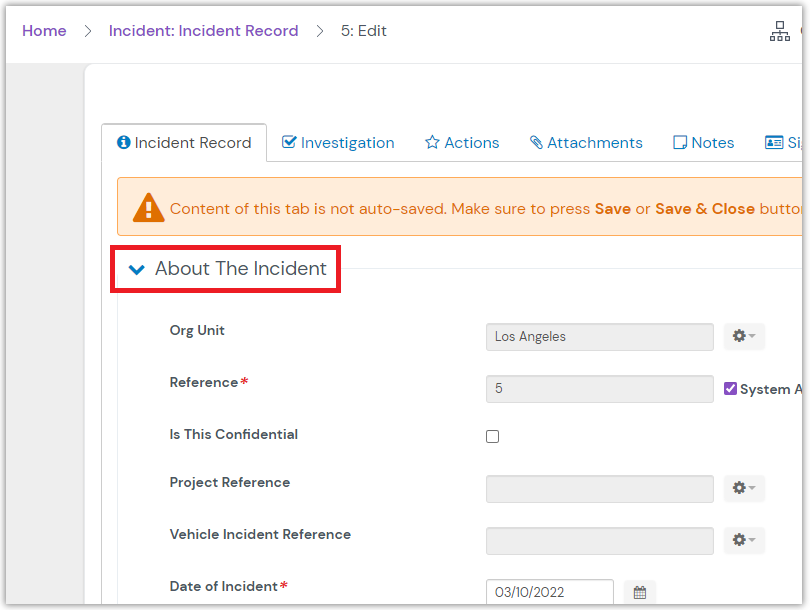
Task: Click the Incident Record info icon
Action: pyautogui.click(x=124, y=142)
